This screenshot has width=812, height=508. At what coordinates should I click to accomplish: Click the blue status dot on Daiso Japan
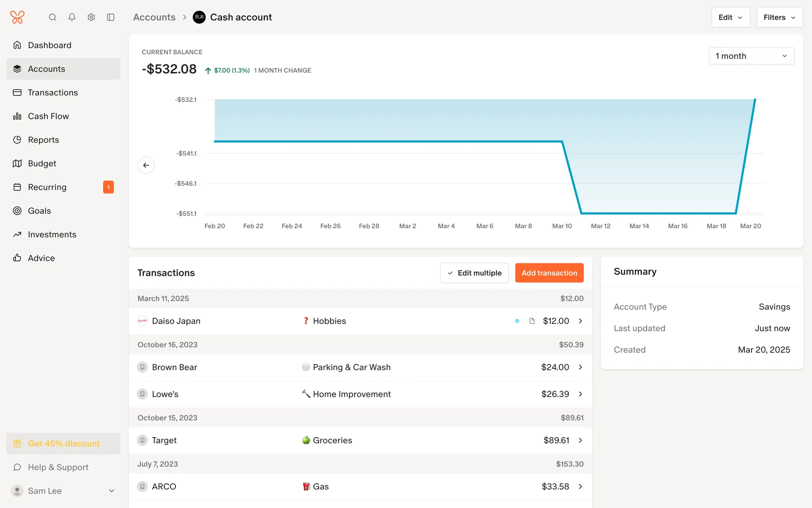(x=517, y=321)
